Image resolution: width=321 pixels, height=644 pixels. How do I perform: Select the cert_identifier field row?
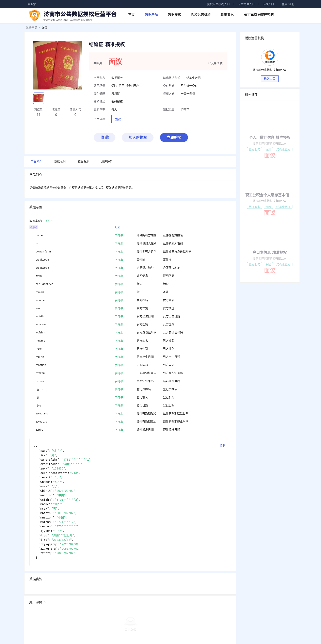pos(130,284)
